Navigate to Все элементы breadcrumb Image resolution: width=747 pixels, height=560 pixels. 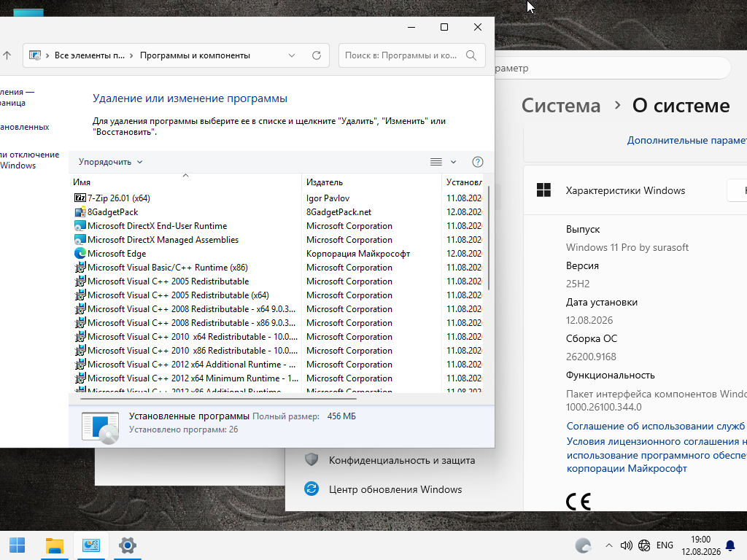(90, 55)
